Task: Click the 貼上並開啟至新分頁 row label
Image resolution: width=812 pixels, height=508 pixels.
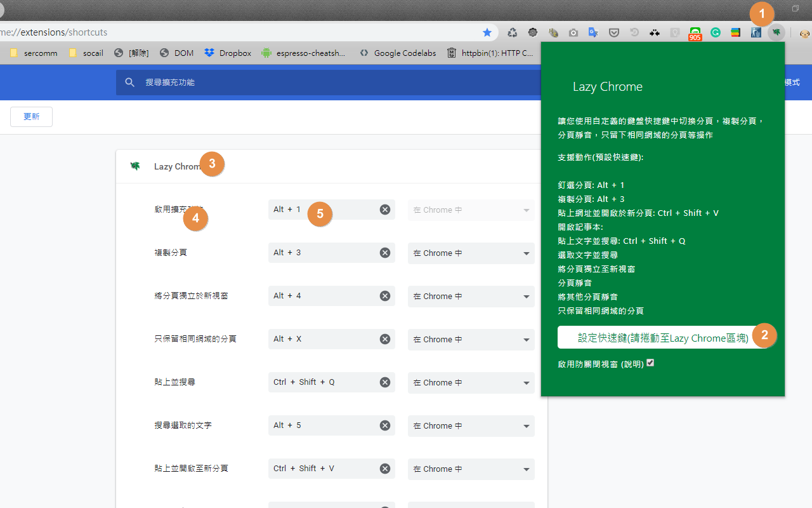Action: [x=191, y=469]
